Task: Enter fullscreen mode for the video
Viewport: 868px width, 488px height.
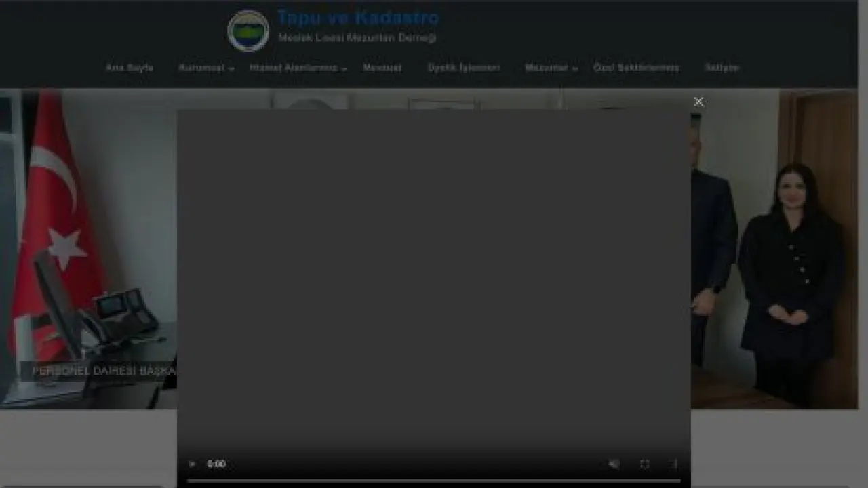Action: coord(644,464)
